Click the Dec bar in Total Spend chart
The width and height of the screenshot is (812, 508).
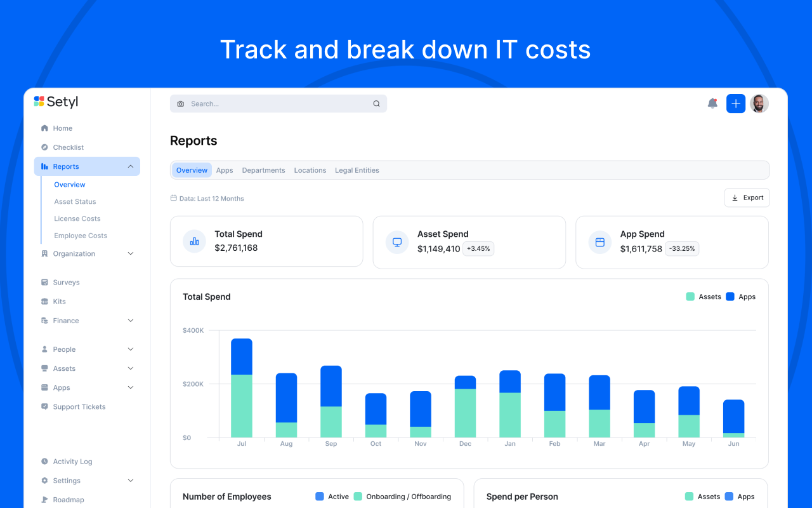466,406
